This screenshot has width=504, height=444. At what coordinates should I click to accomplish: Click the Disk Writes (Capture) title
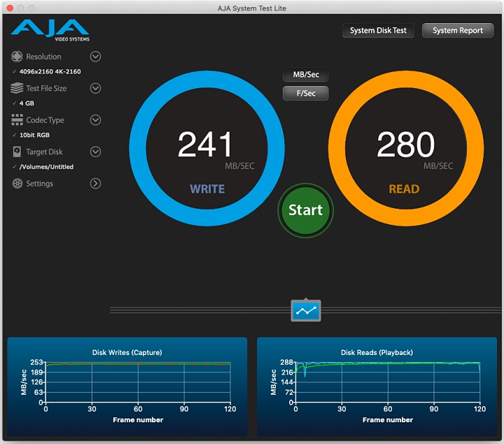tap(127, 352)
